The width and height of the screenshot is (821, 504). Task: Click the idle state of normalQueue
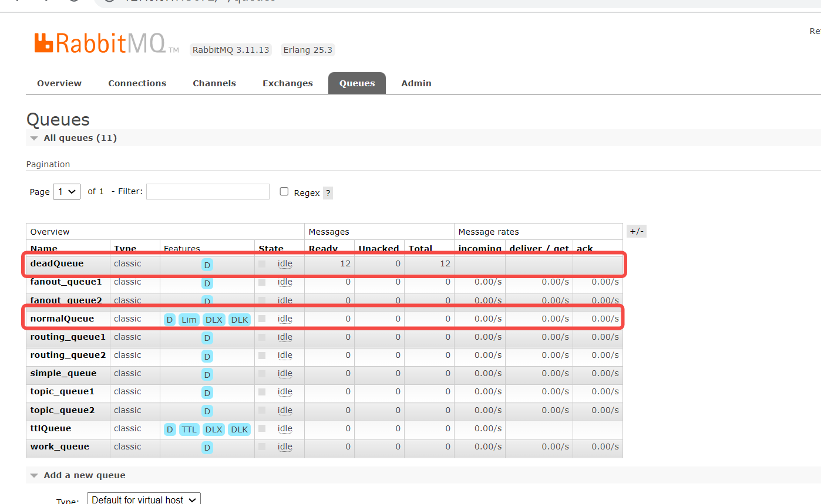tap(285, 319)
